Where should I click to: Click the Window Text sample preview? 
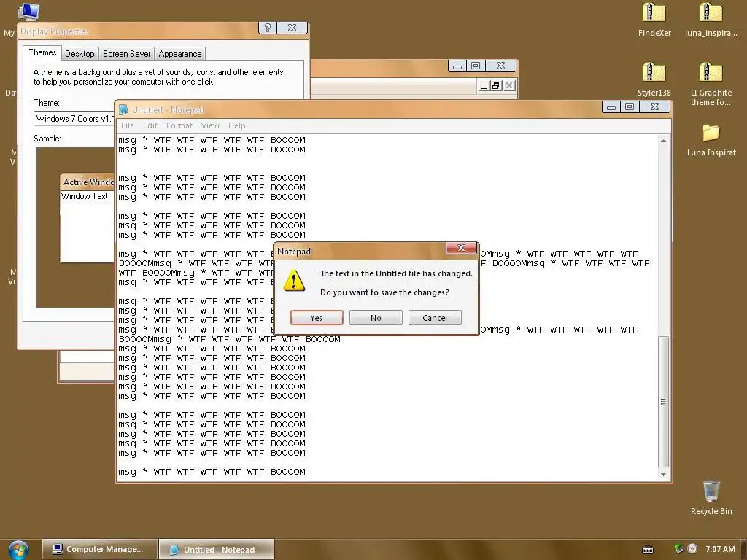pos(85,196)
